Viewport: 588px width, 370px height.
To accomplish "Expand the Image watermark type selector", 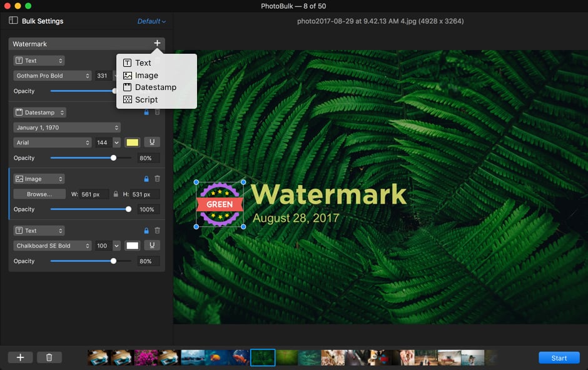I will pos(39,178).
